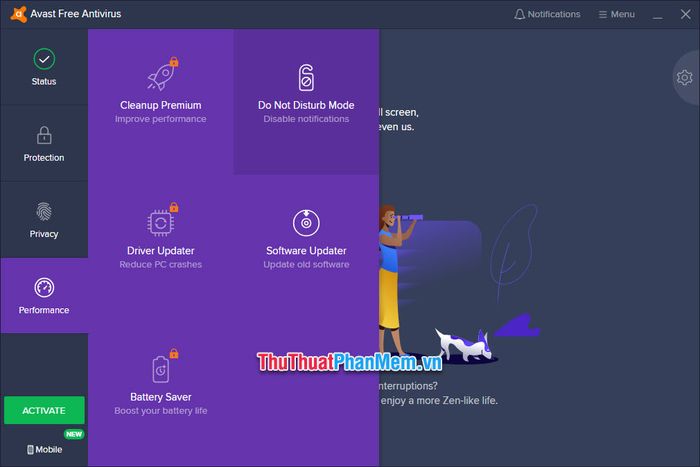This screenshot has width=700, height=467.
Task: Switch to the Status tab label
Action: pyautogui.click(x=44, y=81)
